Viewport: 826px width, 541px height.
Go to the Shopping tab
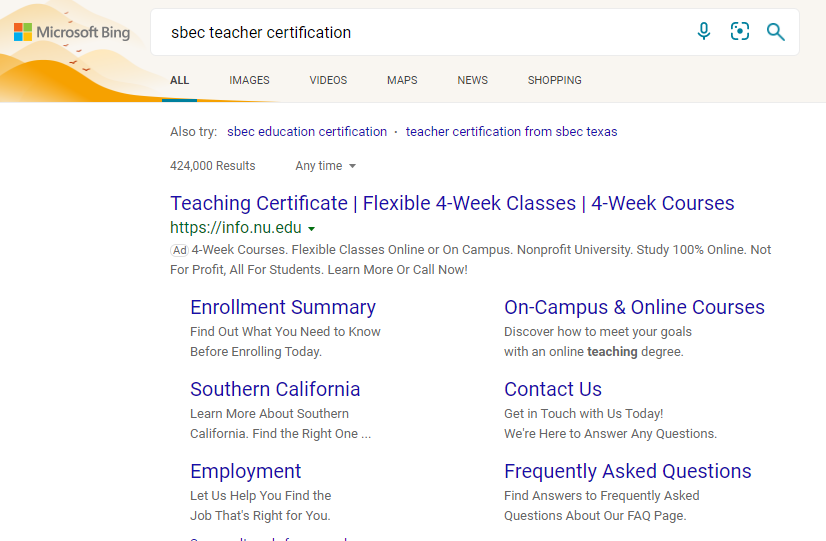(554, 80)
